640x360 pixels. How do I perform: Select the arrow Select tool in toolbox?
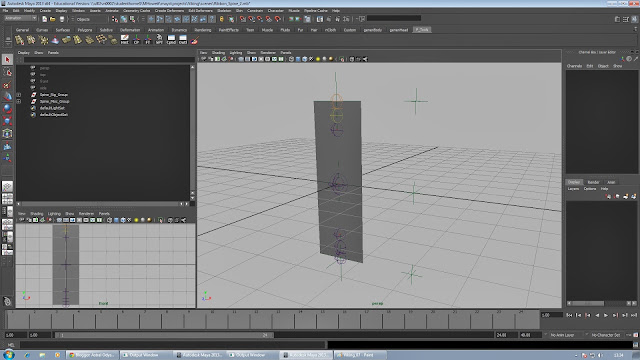(x=7, y=60)
